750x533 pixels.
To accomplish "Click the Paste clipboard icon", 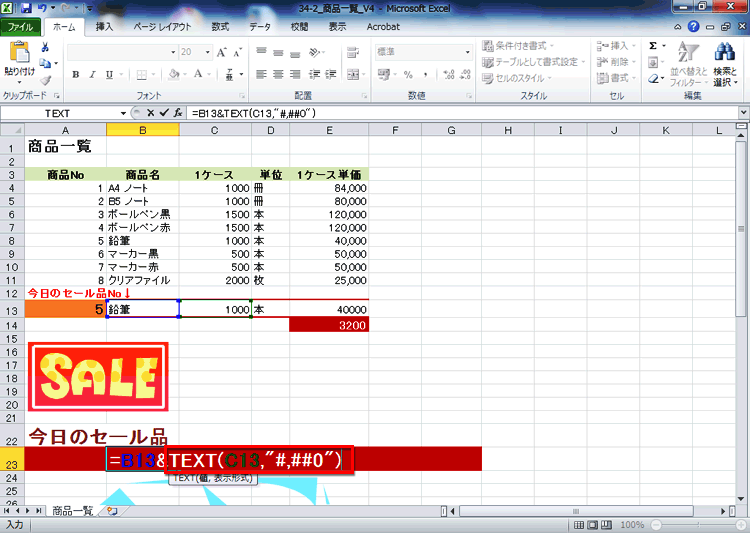I will point(19,52).
